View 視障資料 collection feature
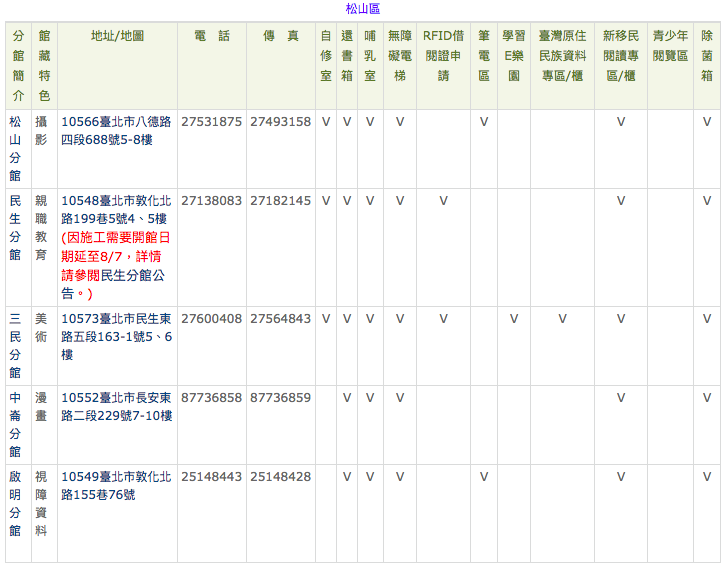The image size is (728, 570). (x=41, y=504)
